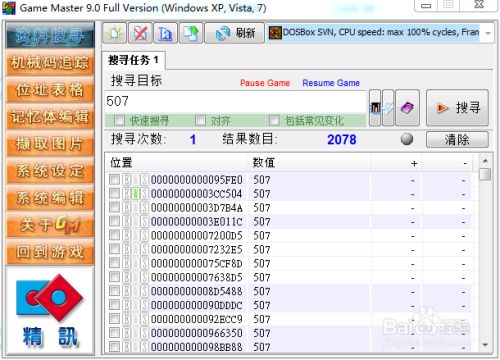Image resolution: width=500 pixels, height=360 pixels.
Task: Open the 系统设定 sidebar section
Action: coord(50,171)
